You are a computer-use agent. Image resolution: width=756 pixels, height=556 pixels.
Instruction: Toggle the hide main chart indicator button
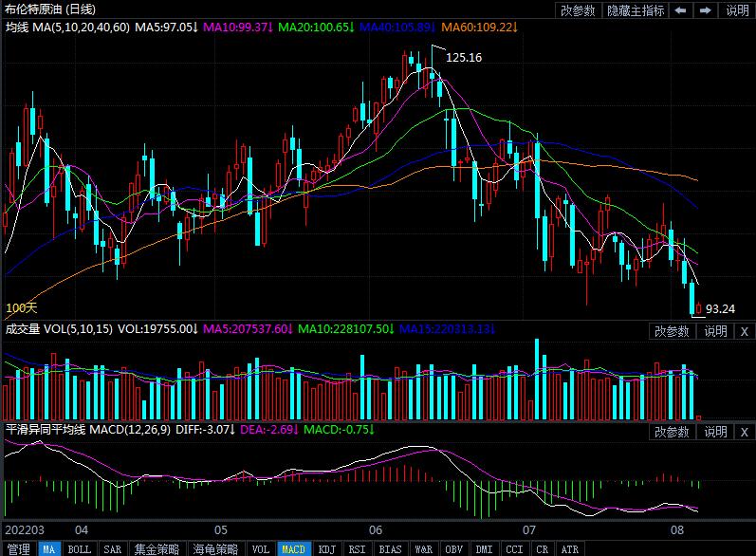636,10
